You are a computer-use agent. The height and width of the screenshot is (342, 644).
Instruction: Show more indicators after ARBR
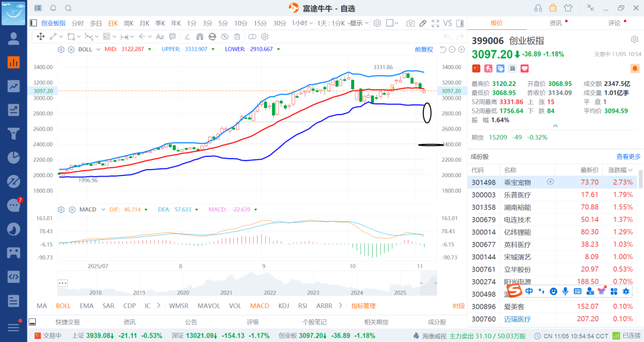coord(340,306)
